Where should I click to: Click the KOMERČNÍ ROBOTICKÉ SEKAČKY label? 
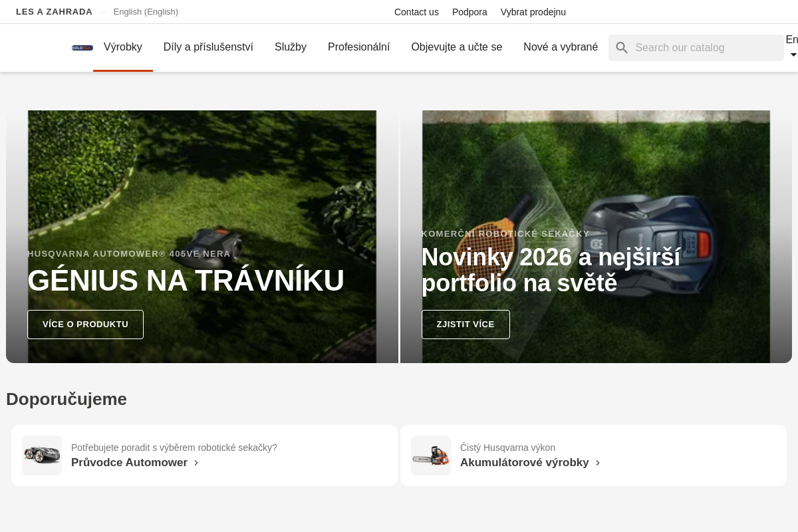505,234
